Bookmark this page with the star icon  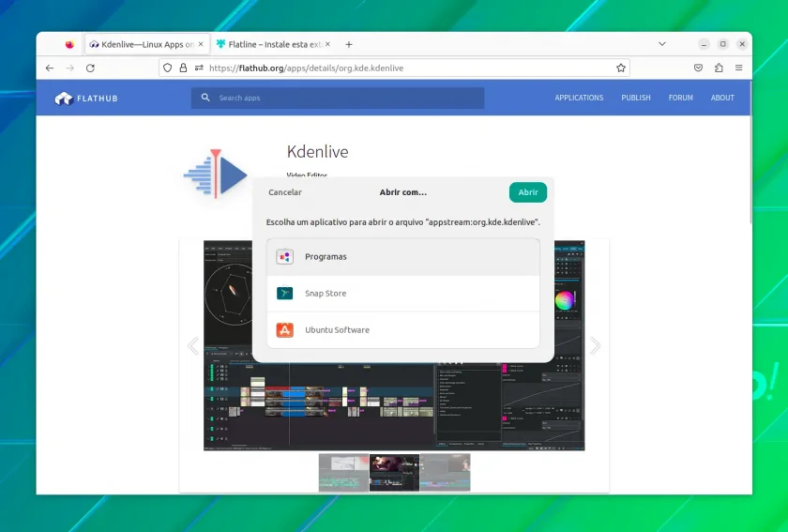point(621,68)
